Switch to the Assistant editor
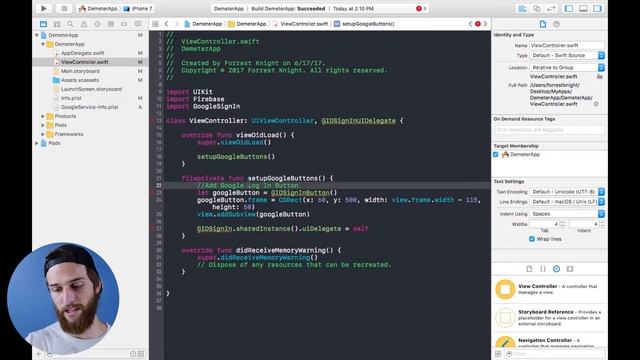The height and width of the screenshot is (360, 640). pyautogui.click(x=537, y=9)
